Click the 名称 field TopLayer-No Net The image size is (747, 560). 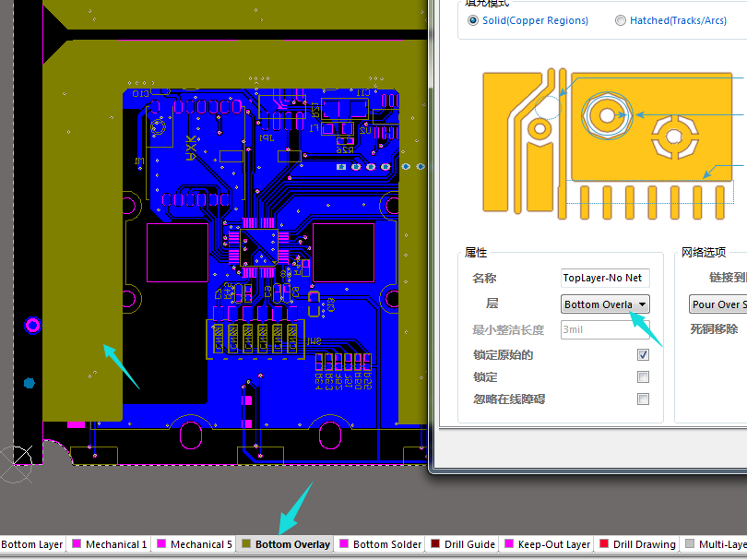click(x=604, y=278)
